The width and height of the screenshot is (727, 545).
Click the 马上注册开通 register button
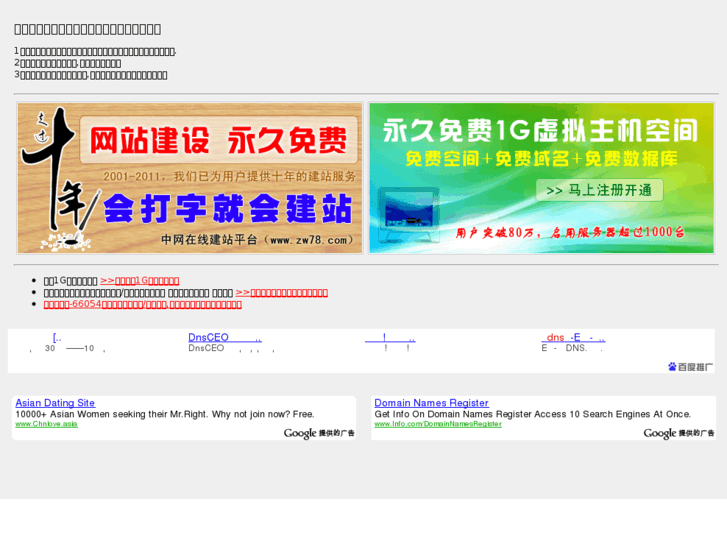(599, 190)
